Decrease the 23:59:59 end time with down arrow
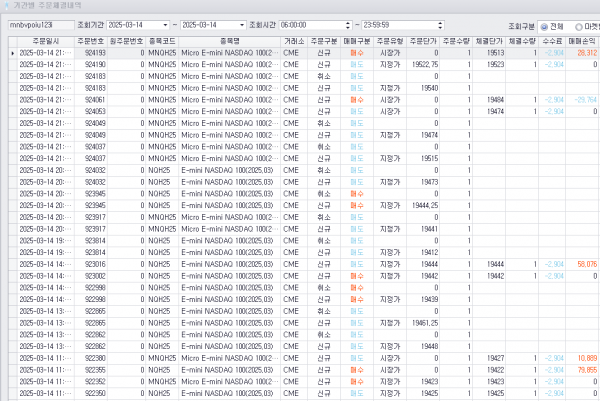This screenshot has height=401, width=600. point(440,28)
